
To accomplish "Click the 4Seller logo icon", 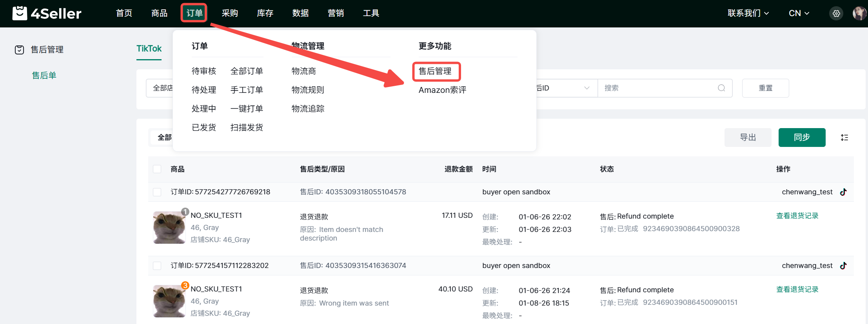I will click(x=20, y=13).
